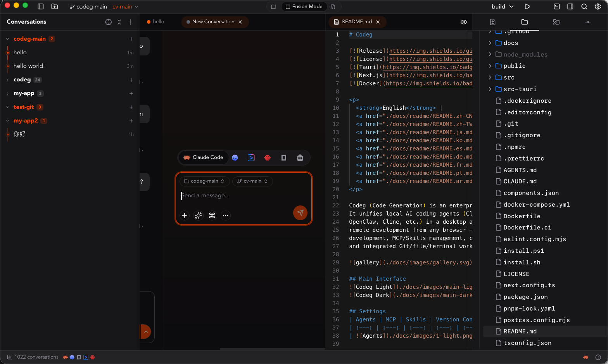Collapse the codeg-main conversation group
Screen dimensions: 608x364
click(x=8, y=39)
